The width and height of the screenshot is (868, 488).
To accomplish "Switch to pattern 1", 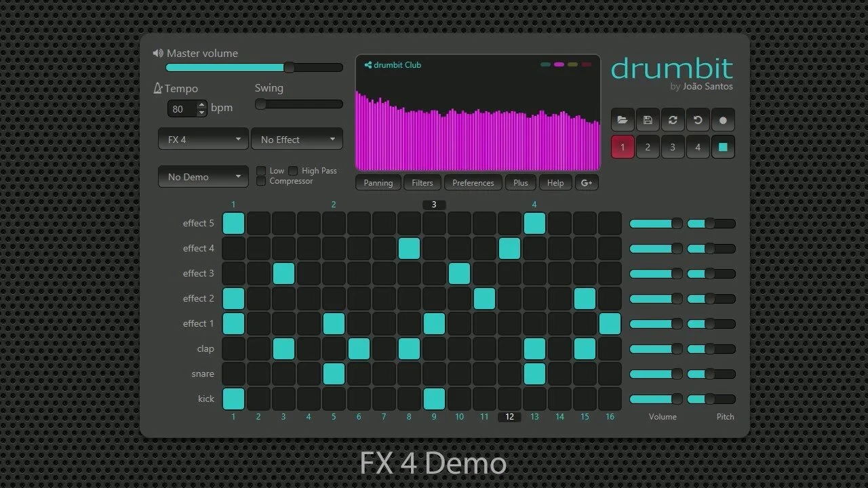I will click(623, 146).
